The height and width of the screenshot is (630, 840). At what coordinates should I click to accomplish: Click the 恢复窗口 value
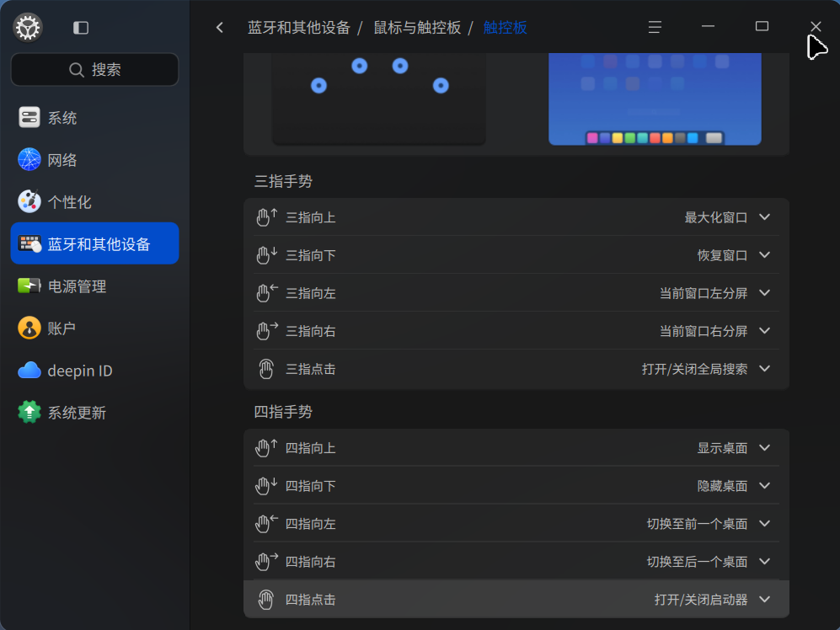pyautogui.click(x=722, y=255)
